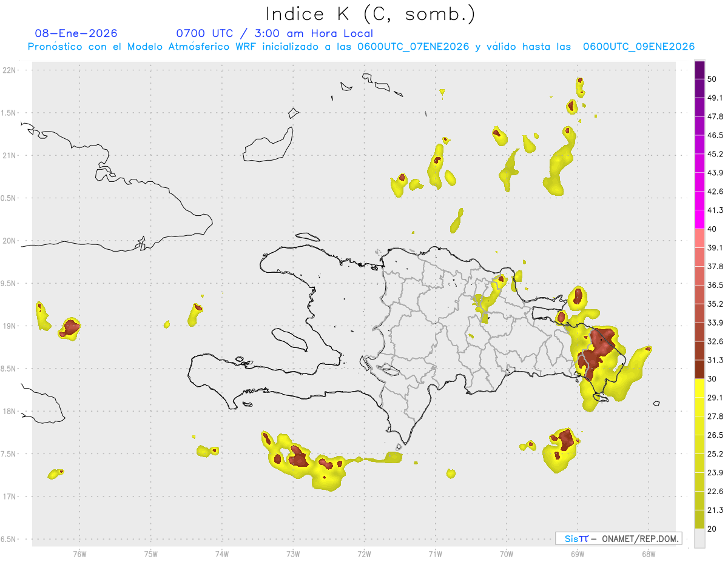Click the color bar value 47.8
Image resolution: width=728 pixels, height=562 pixels.
tap(715, 116)
